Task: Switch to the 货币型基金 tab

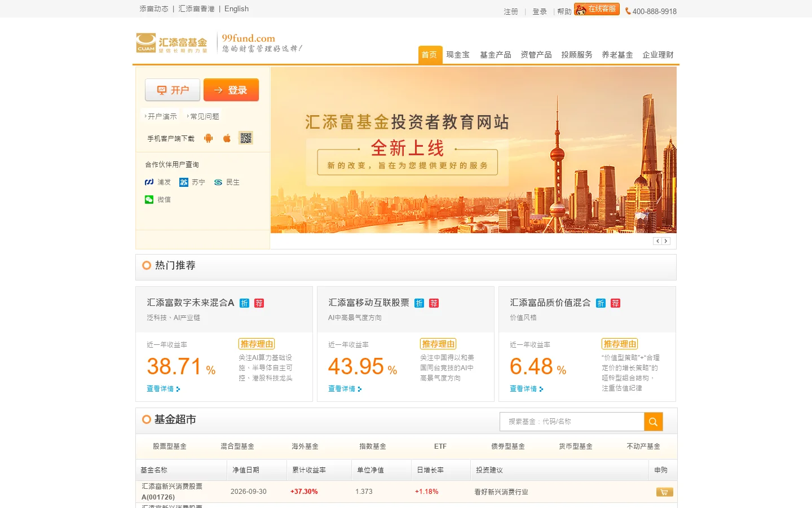Action: coord(576,446)
